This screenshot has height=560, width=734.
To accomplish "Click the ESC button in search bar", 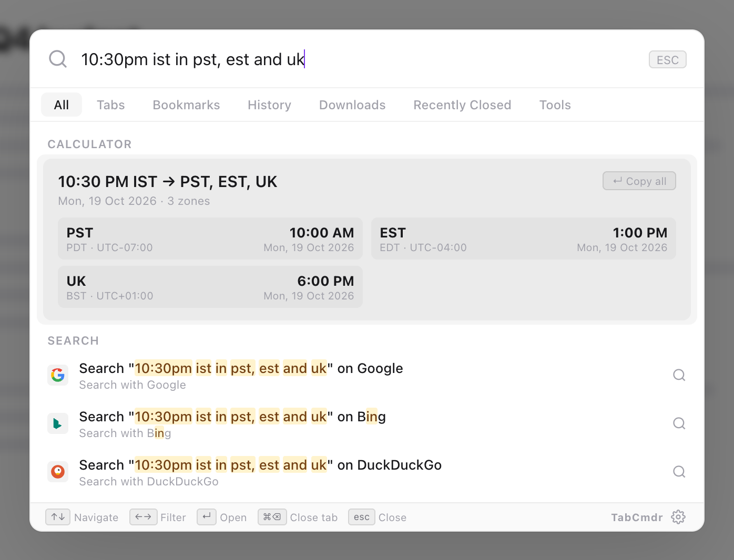I will (668, 59).
